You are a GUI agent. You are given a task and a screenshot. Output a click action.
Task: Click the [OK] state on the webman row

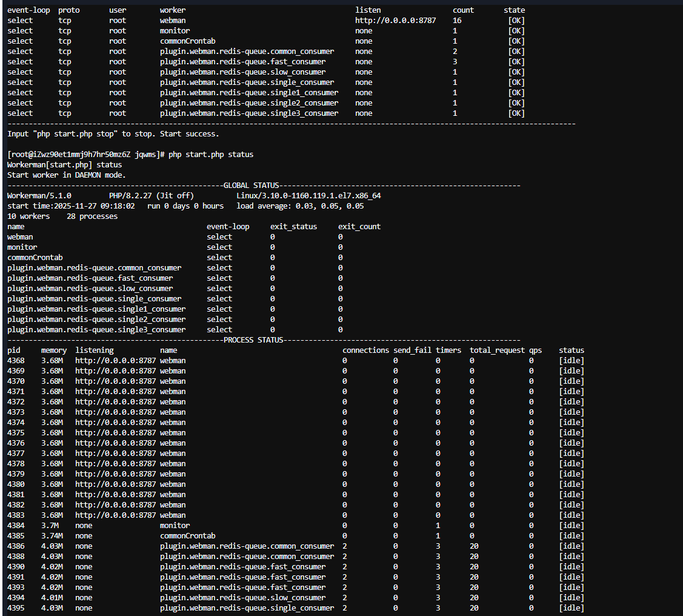516,21
